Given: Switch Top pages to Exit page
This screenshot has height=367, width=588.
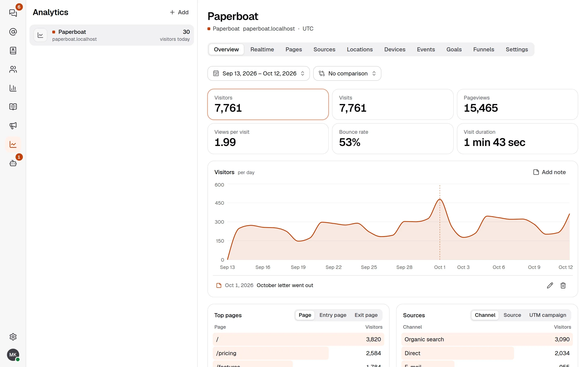Looking at the screenshot, I should click(x=366, y=315).
